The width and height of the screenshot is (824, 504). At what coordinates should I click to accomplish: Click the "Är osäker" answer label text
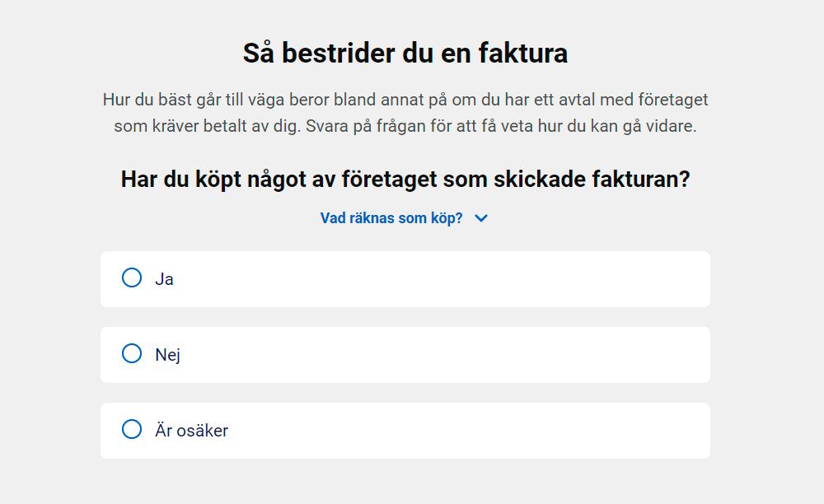tap(191, 431)
